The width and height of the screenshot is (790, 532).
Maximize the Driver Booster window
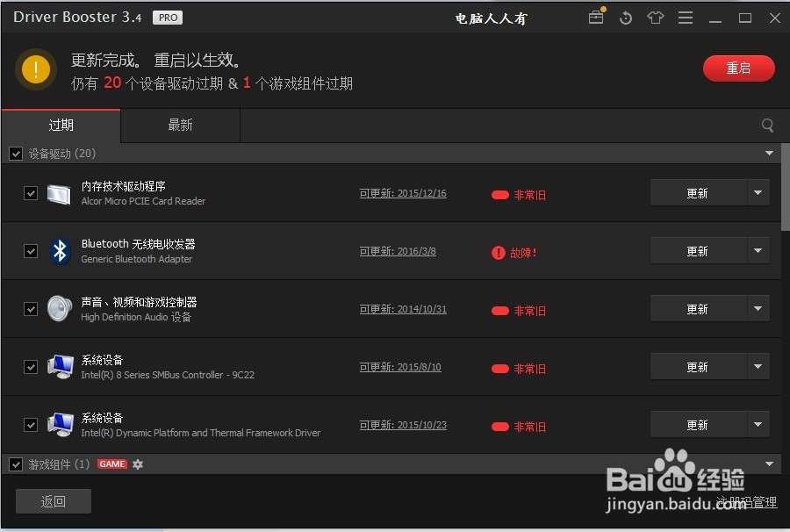745,18
